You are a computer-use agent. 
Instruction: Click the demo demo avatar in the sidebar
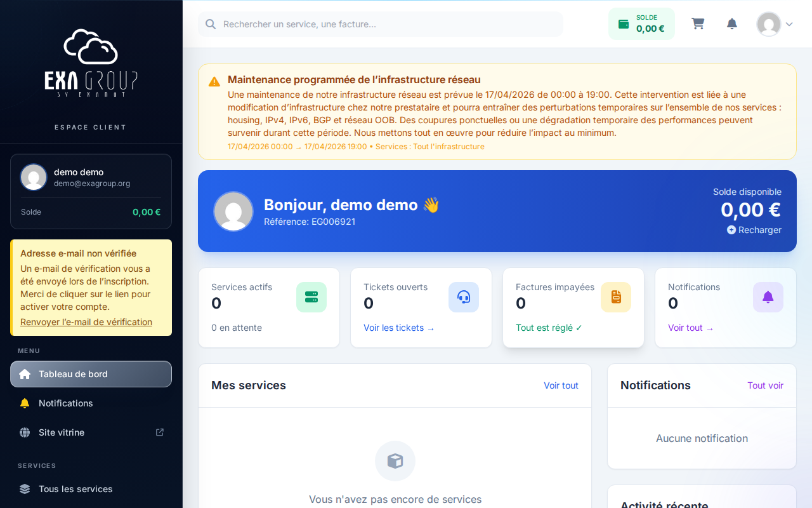point(34,177)
